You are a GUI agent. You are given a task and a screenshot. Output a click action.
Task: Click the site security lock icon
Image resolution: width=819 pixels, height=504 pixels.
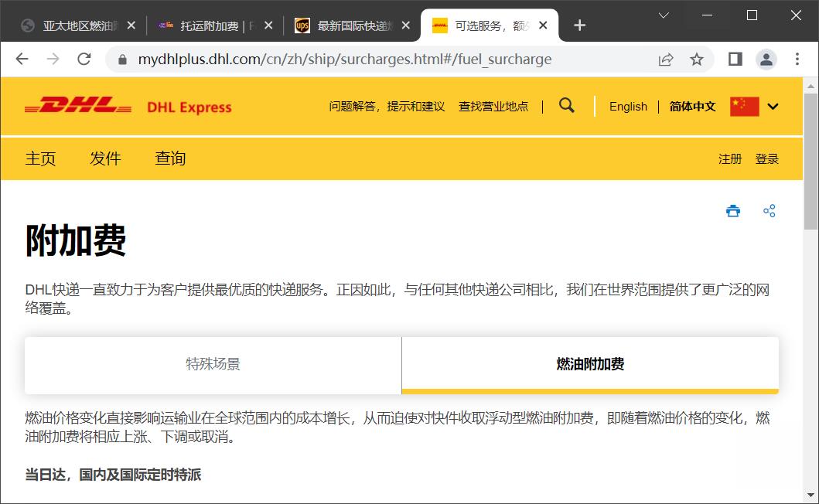[122, 60]
